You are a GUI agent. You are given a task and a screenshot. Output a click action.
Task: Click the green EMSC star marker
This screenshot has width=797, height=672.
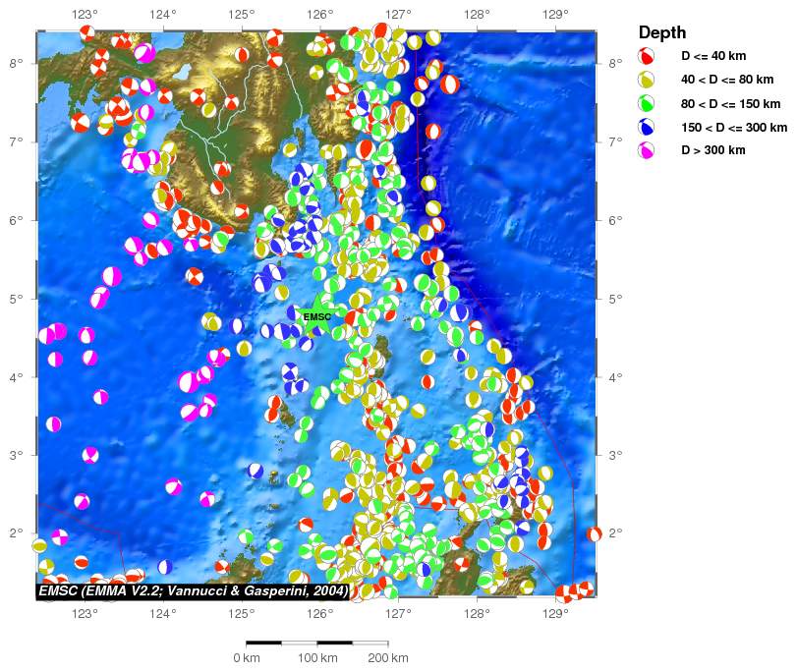pyautogui.click(x=316, y=316)
